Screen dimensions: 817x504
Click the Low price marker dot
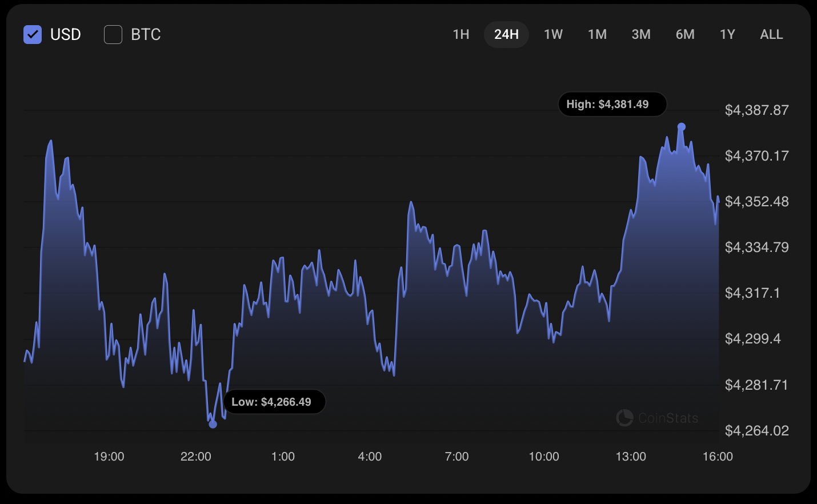[x=213, y=424]
